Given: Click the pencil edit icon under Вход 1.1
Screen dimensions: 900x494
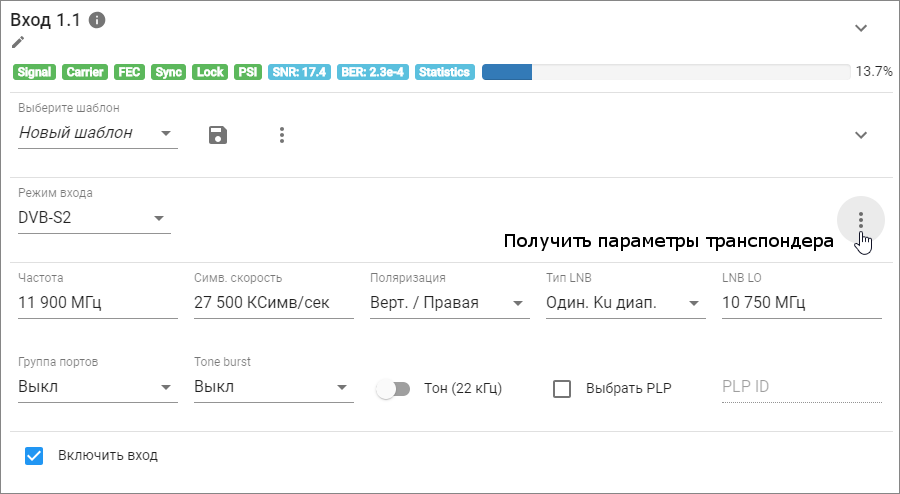Looking at the screenshot, I should tap(18, 42).
